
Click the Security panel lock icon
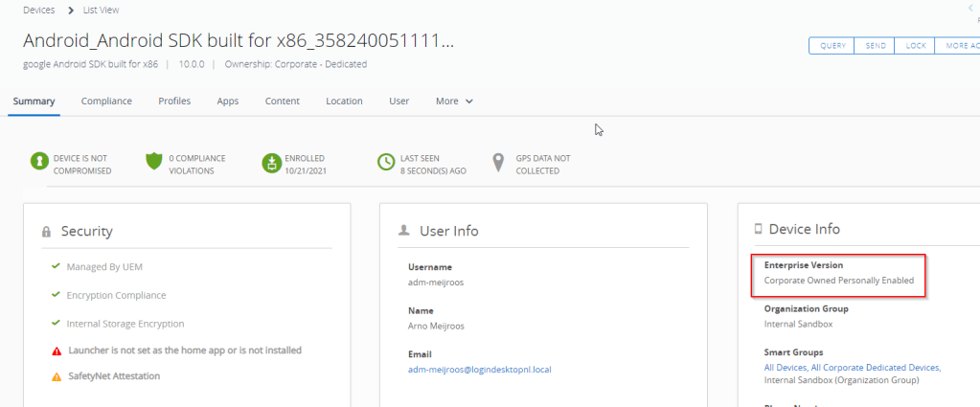point(46,232)
